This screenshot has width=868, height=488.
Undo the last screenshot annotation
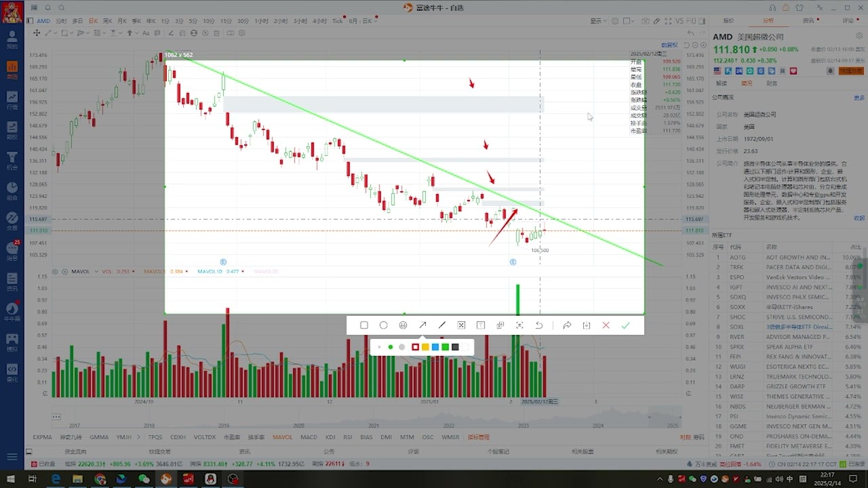coord(539,325)
